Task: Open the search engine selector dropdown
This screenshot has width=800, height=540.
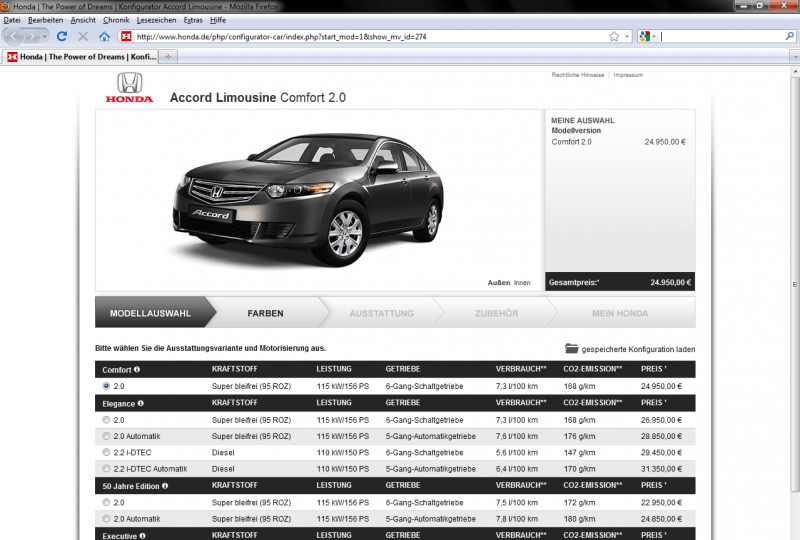Action: 647,36
